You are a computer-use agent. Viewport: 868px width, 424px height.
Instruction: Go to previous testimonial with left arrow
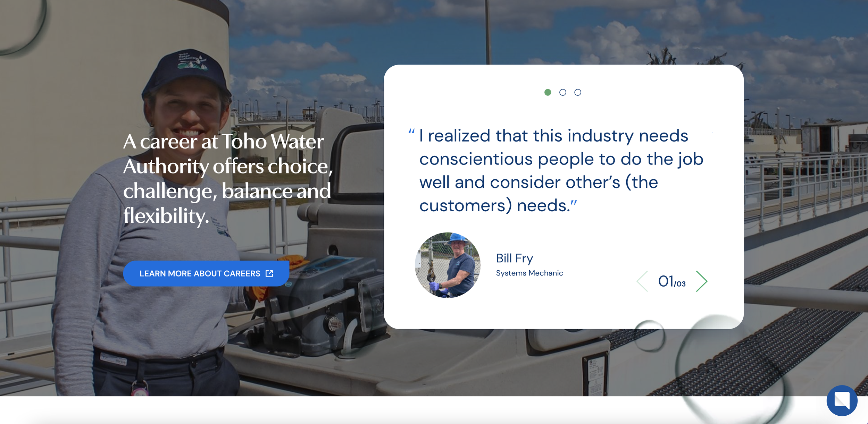click(x=642, y=281)
